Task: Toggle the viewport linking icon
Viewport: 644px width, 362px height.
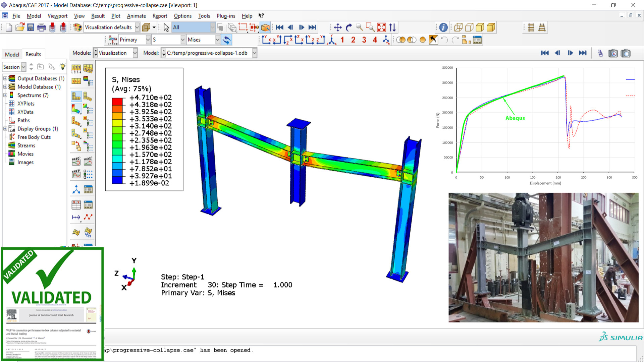Action: click(600, 53)
